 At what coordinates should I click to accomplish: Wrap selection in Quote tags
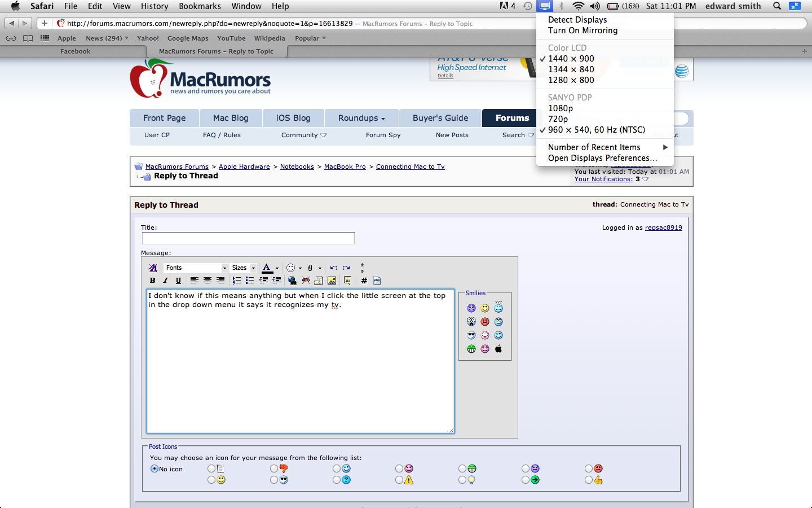pos(347,281)
